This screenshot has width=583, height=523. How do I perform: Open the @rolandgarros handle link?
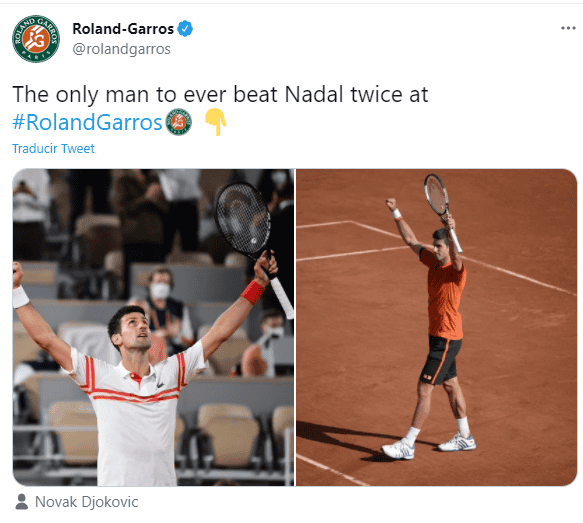pos(121,49)
